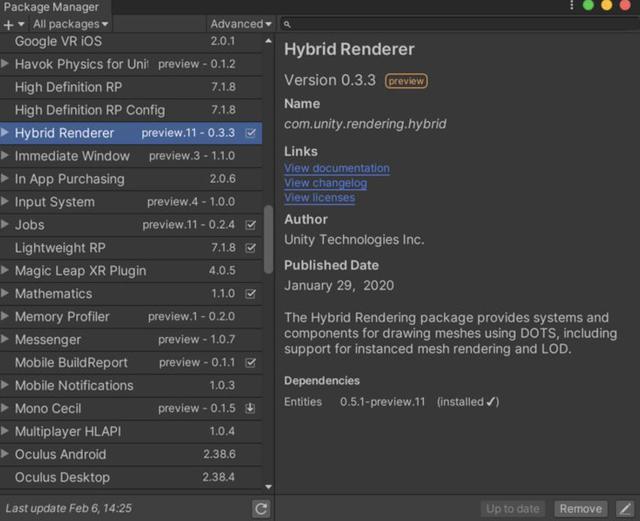
Task: Select the High Definition RP package
Action: coord(131,87)
